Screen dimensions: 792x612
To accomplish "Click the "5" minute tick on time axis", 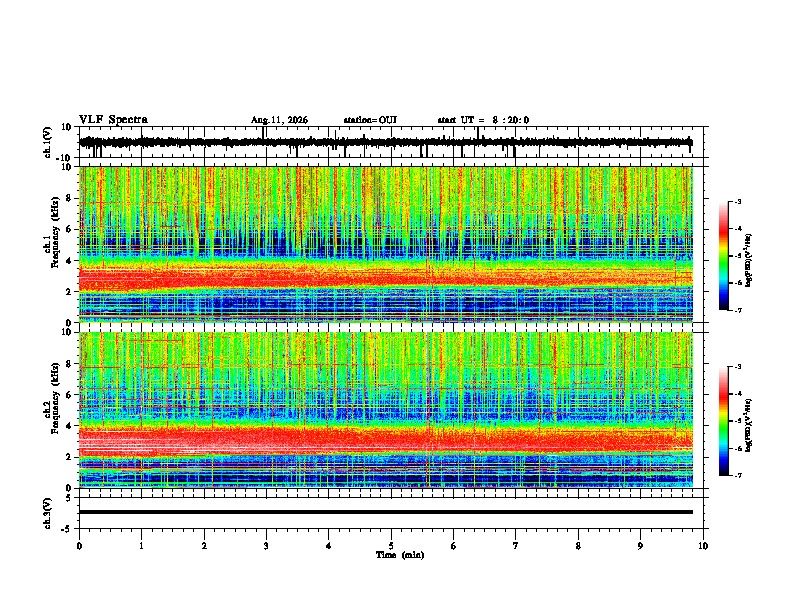I will [x=391, y=546].
